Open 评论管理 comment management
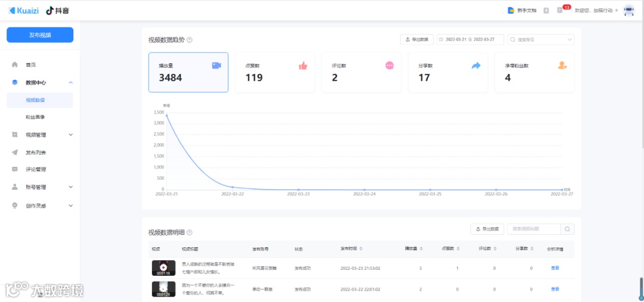 pos(36,169)
